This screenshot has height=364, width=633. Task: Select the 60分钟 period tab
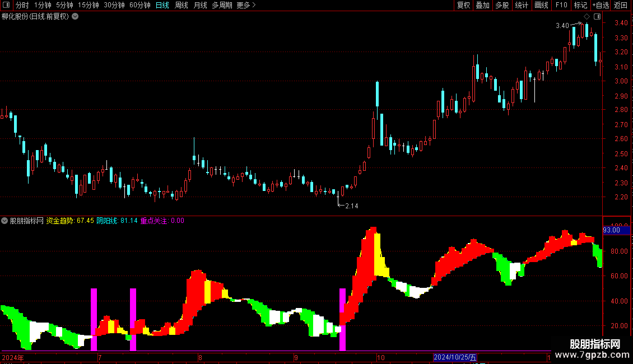coord(140,5)
